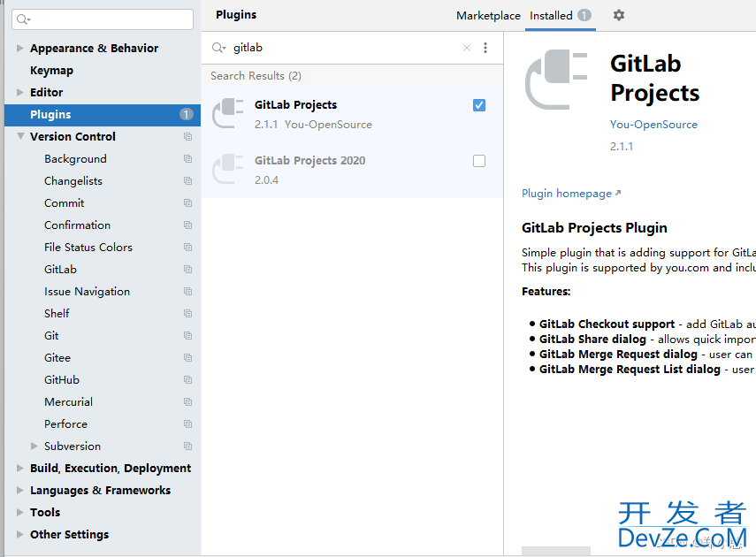Screen dimensions: 756x557
Task: Click project-level icon beside Confirmation
Action: (188, 225)
